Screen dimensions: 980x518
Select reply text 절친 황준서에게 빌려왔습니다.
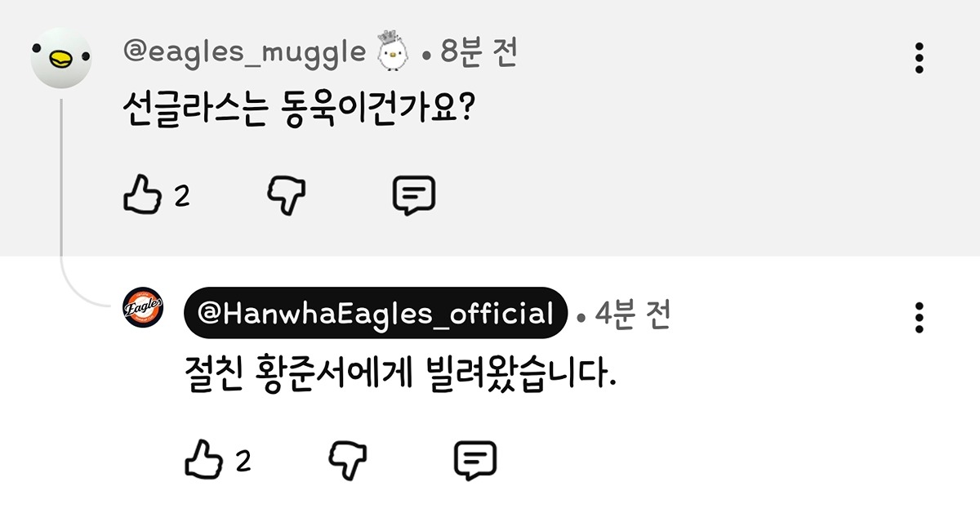399,373
